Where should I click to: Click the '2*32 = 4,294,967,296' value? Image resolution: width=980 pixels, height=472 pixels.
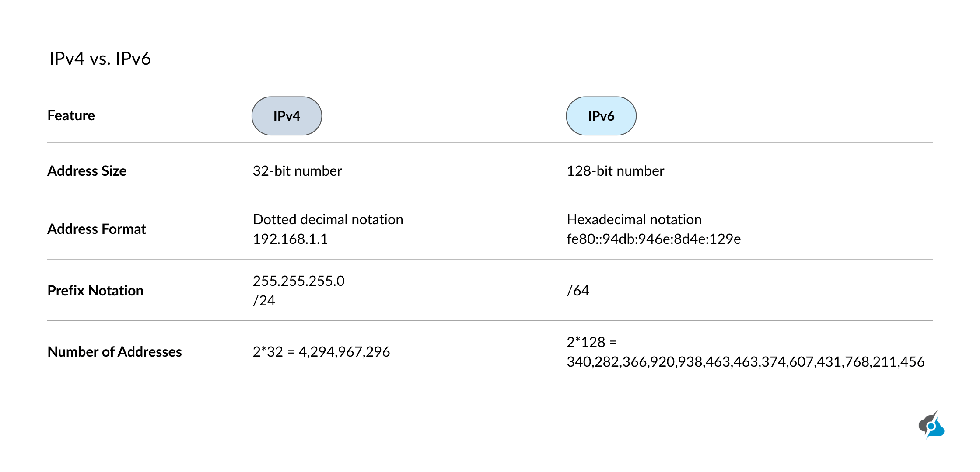[x=321, y=352]
